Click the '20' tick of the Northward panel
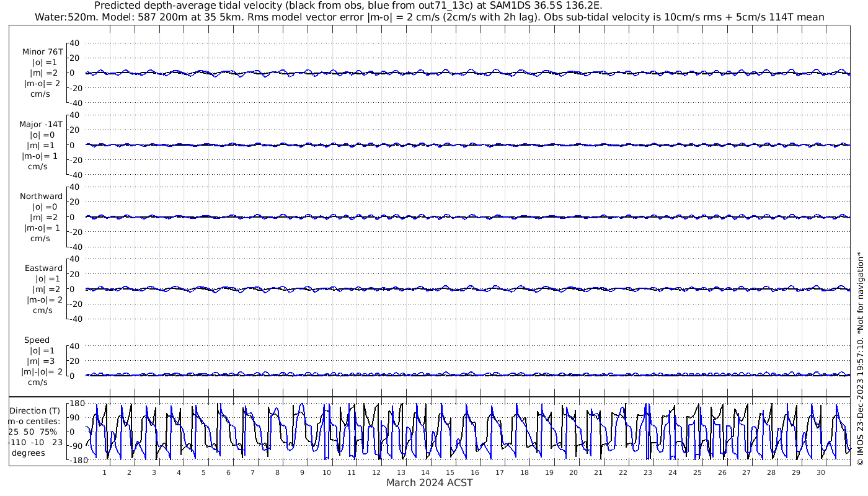868x496 pixels. [75, 202]
